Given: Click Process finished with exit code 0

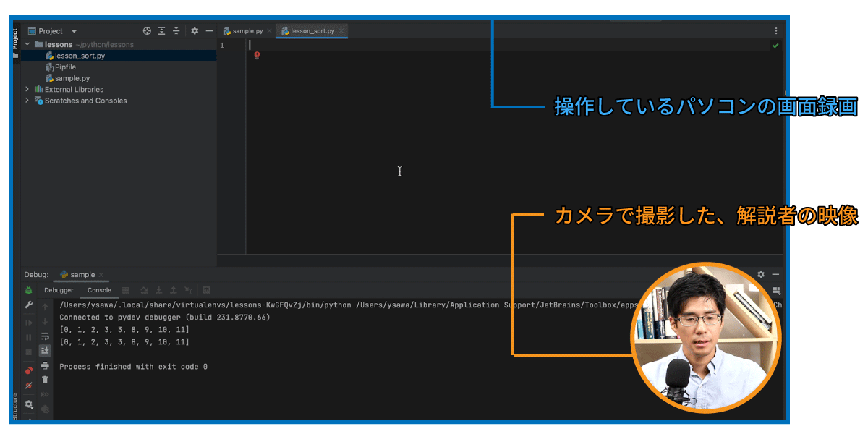Looking at the screenshot, I should click(x=133, y=367).
